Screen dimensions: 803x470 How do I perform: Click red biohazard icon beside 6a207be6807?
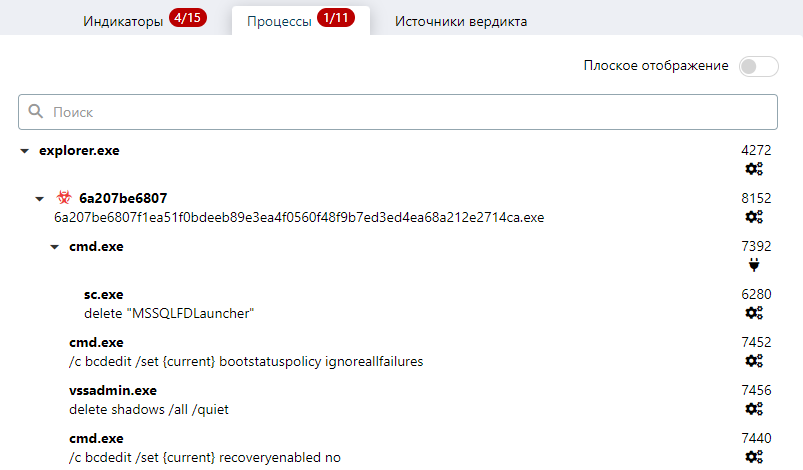coord(64,198)
